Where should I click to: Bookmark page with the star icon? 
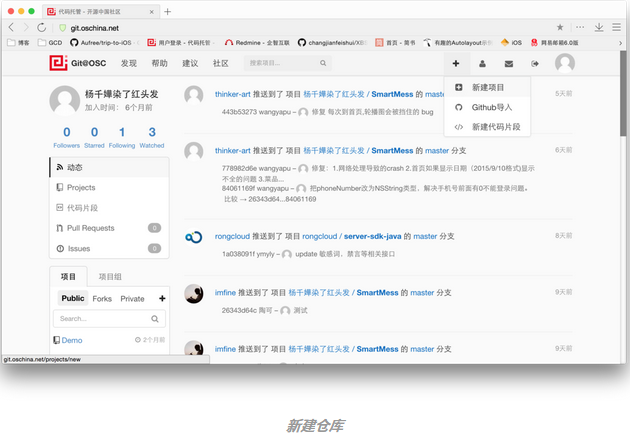point(559,27)
